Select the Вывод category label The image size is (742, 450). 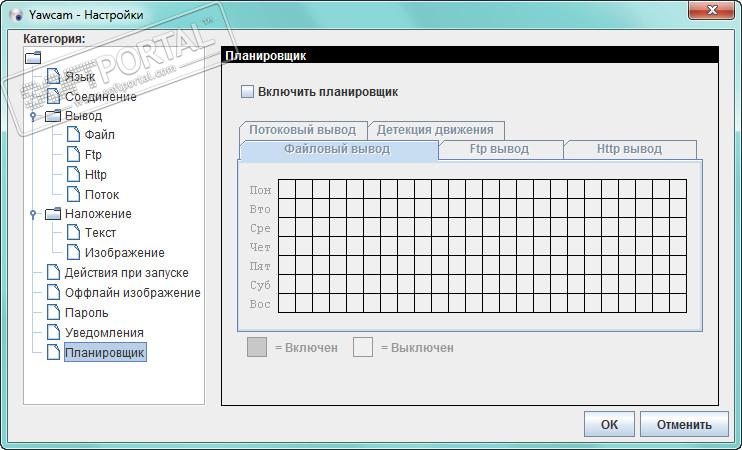(83, 116)
